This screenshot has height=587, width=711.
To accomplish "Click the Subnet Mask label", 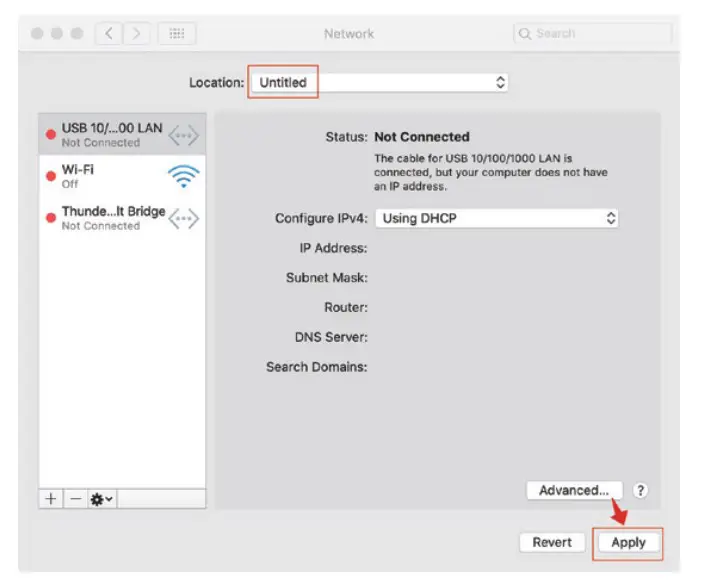I will pyautogui.click(x=326, y=277).
